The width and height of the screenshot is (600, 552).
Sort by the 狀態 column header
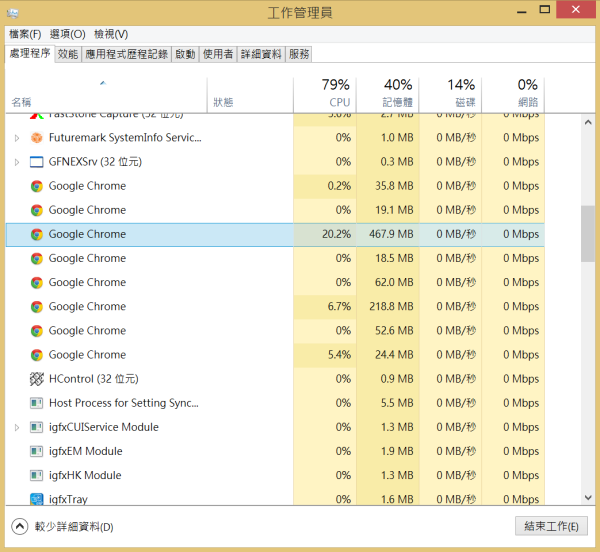250,95
